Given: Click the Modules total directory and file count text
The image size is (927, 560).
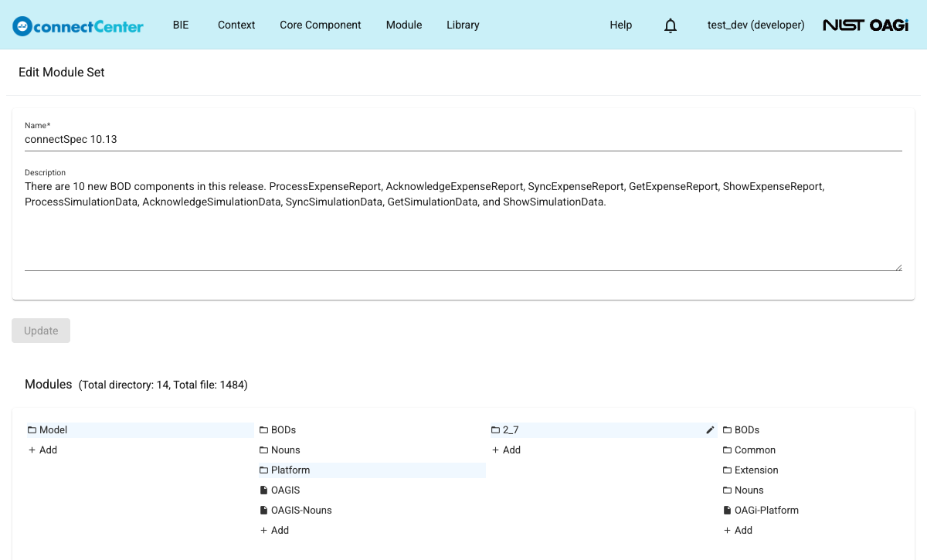Looking at the screenshot, I should click(163, 385).
